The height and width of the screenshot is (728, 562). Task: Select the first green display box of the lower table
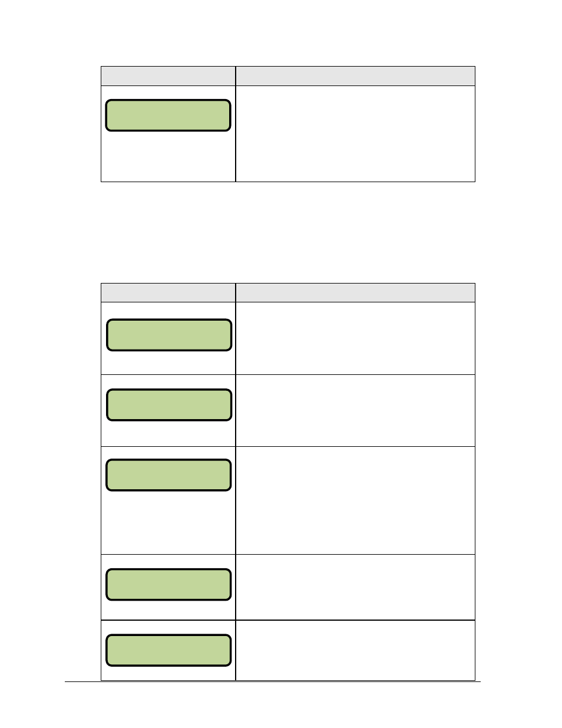[x=169, y=335]
